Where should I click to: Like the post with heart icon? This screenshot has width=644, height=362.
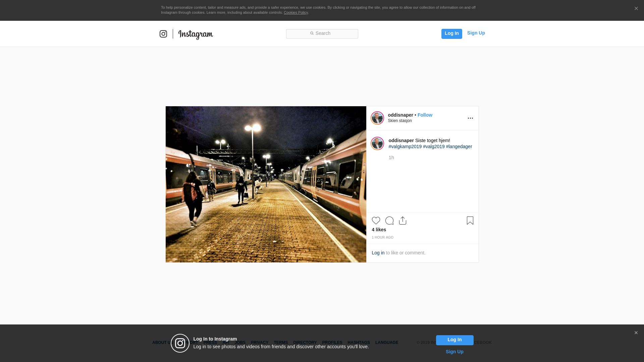click(376, 221)
